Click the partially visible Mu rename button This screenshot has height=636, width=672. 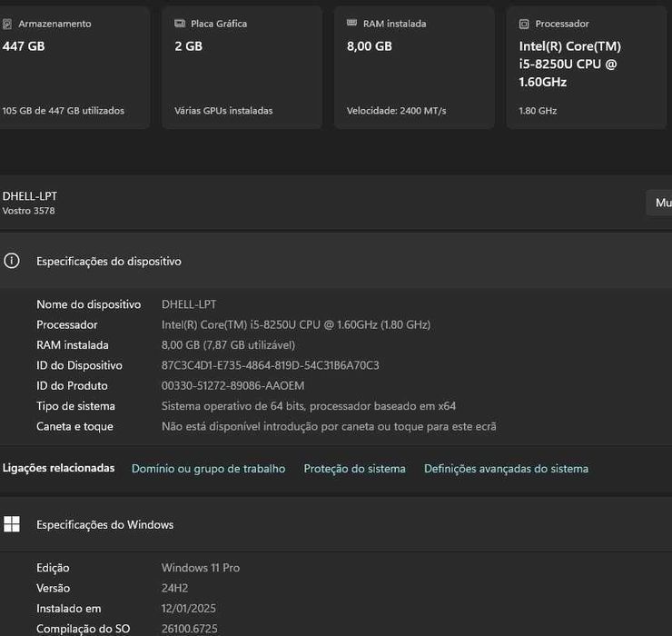click(659, 203)
